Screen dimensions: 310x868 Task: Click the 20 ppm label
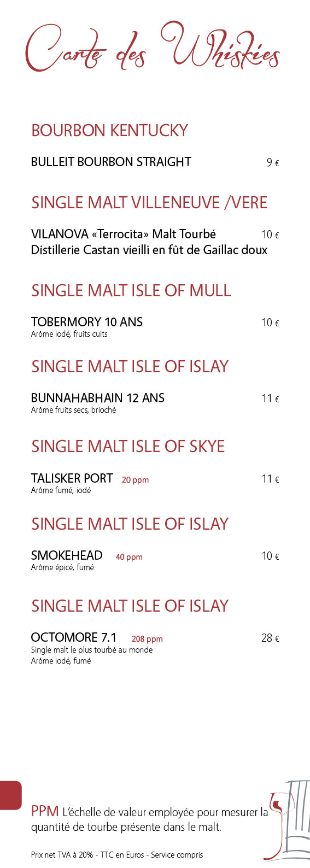pyautogui.click(x=135, y=480)
